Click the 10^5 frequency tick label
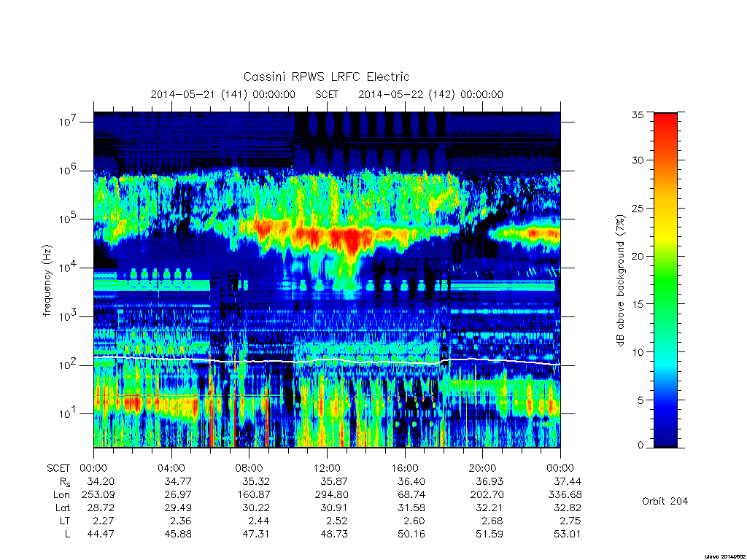The height and width of the screenshot is (560, 747). [68, 219]
